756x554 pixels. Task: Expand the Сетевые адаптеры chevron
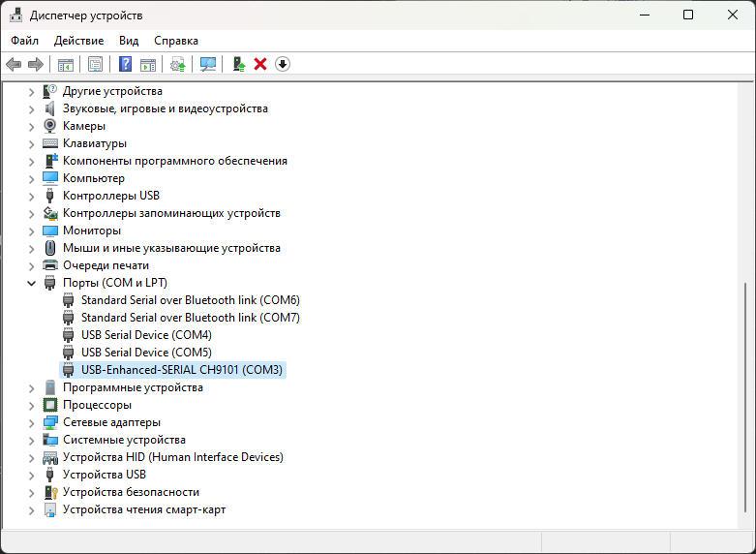click(x=31, y=423)
